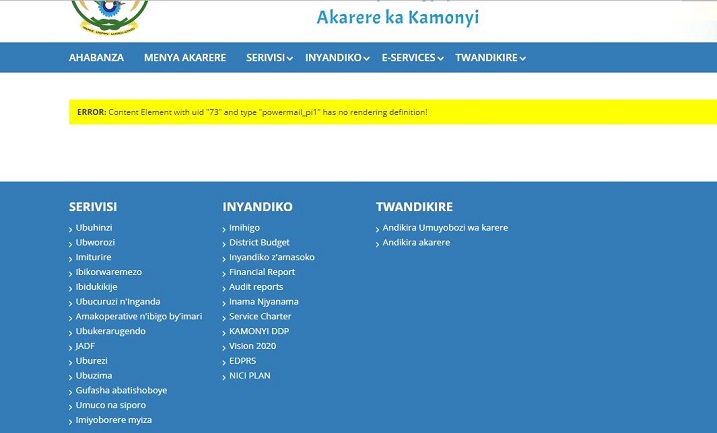Open the Imihigo documents link

click(244, 228)
